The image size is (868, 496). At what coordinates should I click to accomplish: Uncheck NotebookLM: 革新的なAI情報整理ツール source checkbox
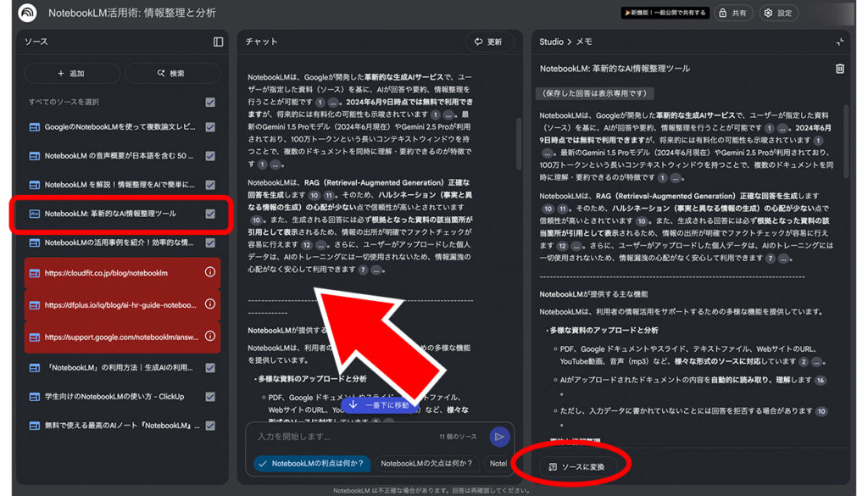(210, 214)
